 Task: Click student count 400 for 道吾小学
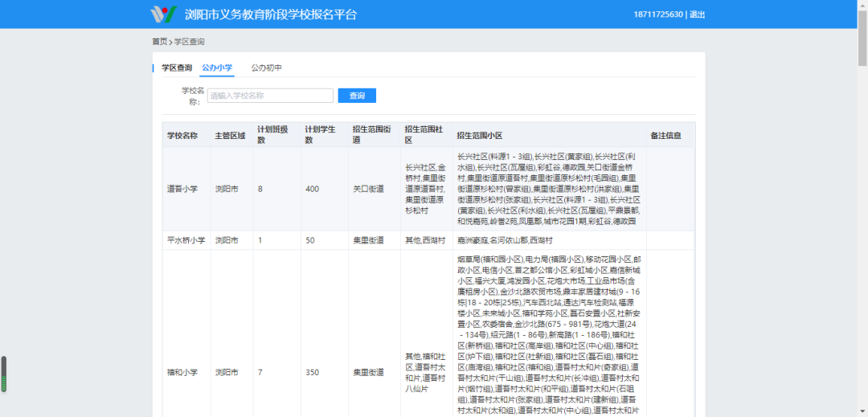[312, 189]
